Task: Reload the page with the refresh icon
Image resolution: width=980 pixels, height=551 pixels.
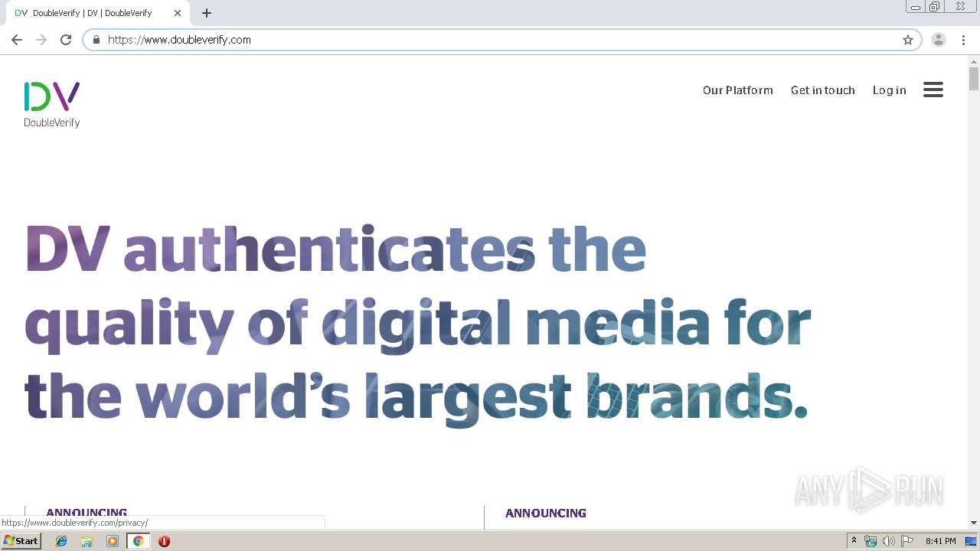Action: pos(66,40)
